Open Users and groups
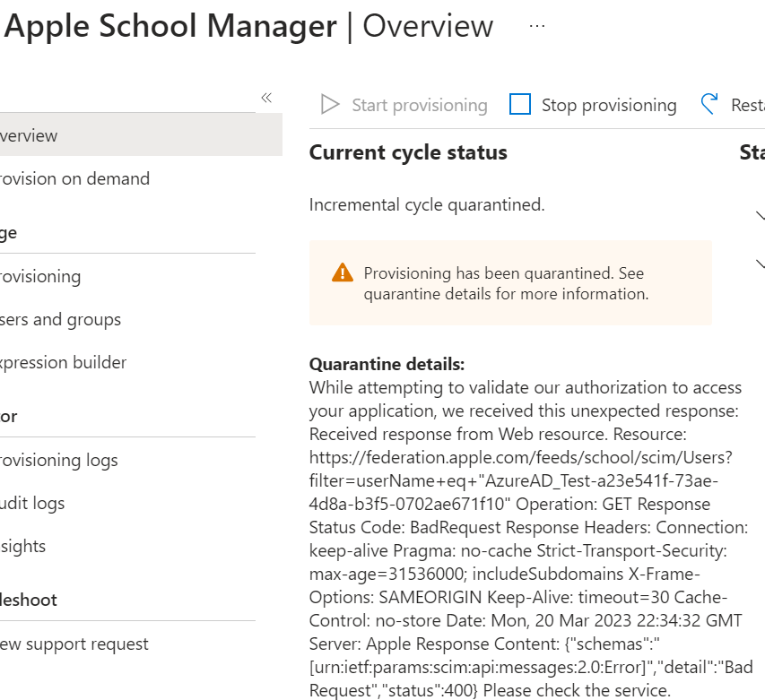Screen dimensions: 765x700 tap(60, 319)
